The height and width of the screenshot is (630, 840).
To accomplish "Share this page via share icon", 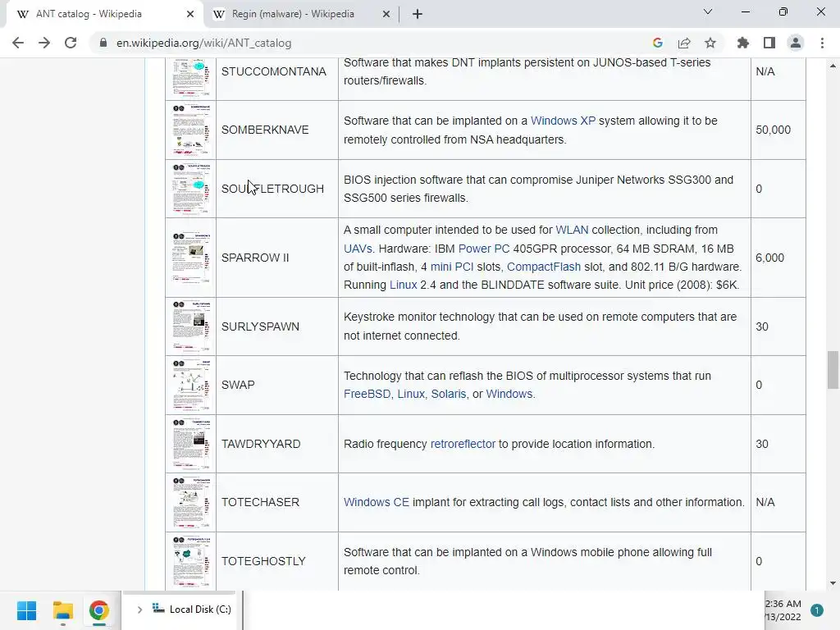I will [684, 43].
